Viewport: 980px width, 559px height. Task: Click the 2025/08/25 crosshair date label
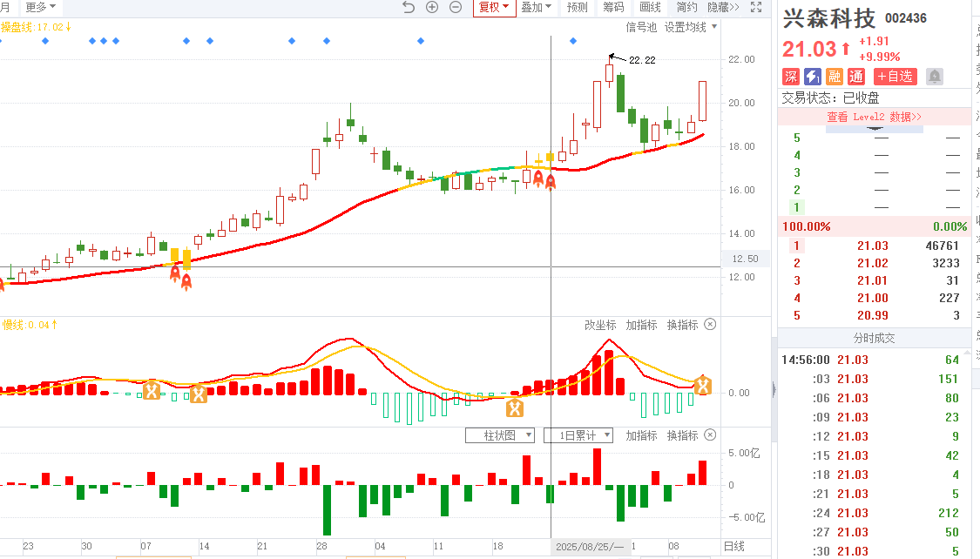590,547
